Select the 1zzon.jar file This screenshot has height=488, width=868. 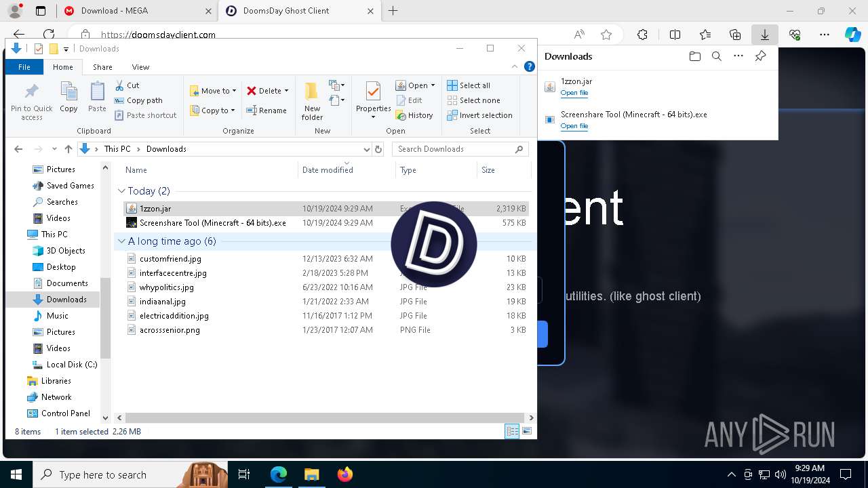326,209
